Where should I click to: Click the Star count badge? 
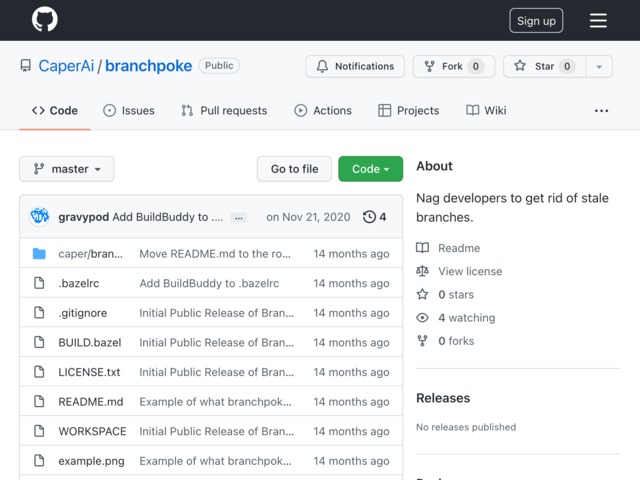pyautogui.click(x=567, y=66)
